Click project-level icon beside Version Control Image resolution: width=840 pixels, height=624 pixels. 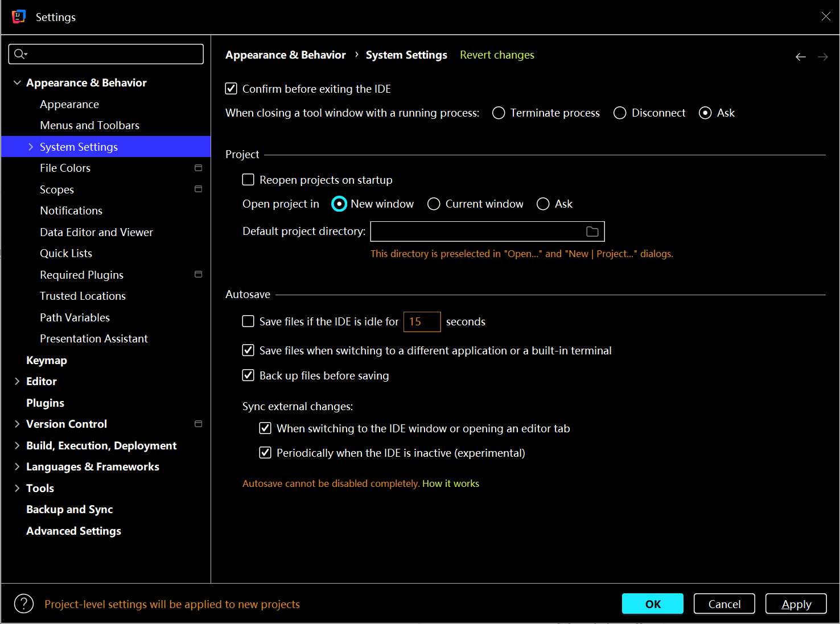(x=198, y=424)
